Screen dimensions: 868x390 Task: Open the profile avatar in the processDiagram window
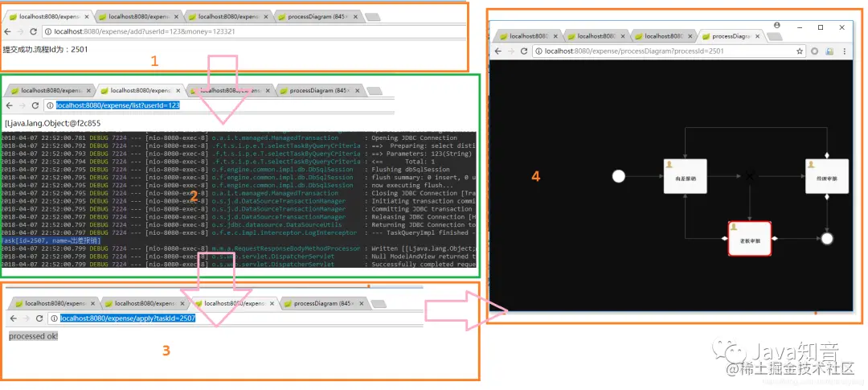point(777,26)
